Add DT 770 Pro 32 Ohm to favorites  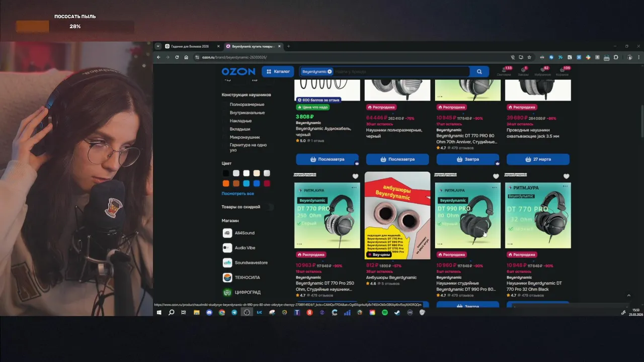point(567,176)
